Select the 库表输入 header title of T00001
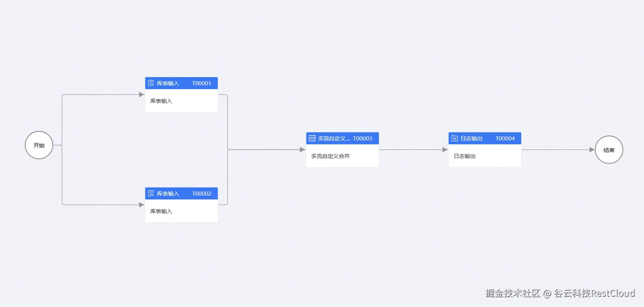 pos(168,83)
